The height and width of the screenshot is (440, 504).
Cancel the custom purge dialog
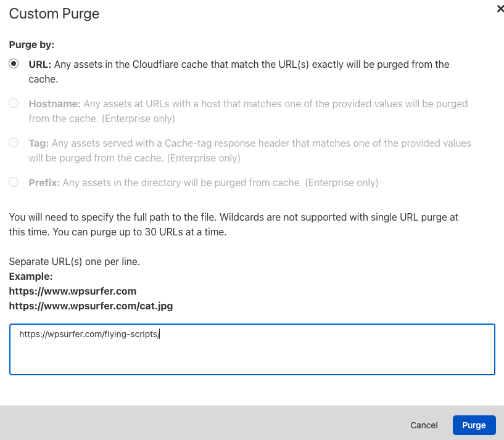coord(424,425)
